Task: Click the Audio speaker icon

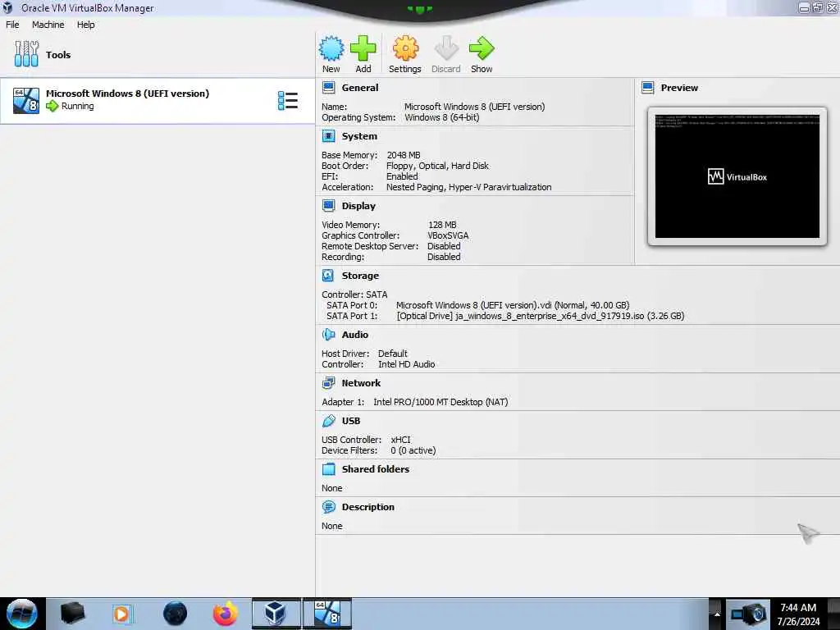Action: click(x=328, y=335)
